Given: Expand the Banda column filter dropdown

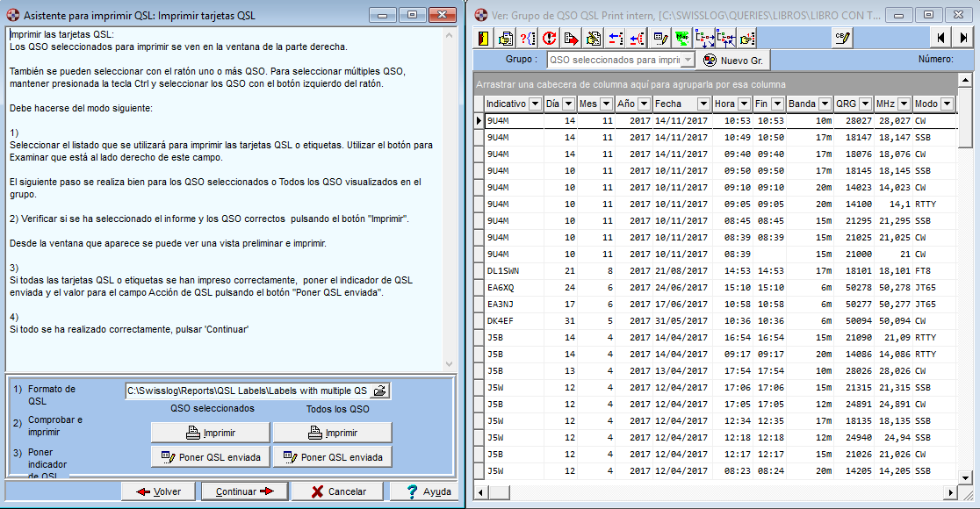Looking at the screenshot, I should pyautogui.click(x=825, y=104).
